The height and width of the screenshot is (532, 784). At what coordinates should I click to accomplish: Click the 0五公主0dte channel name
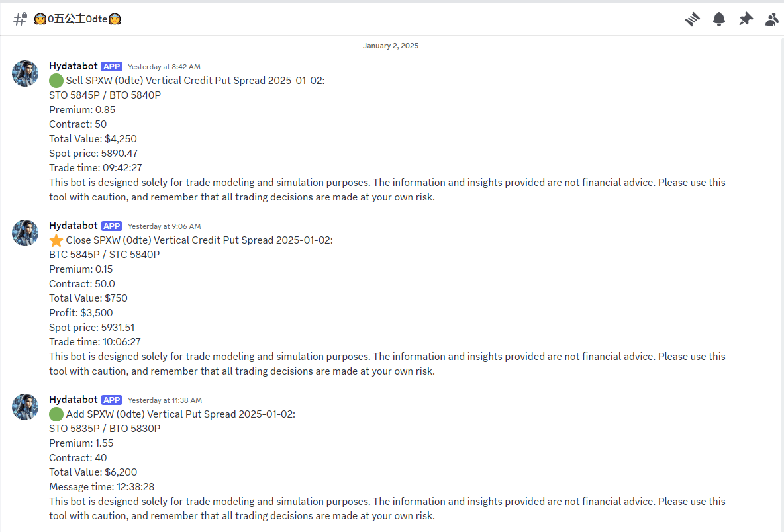click(77, 19)
